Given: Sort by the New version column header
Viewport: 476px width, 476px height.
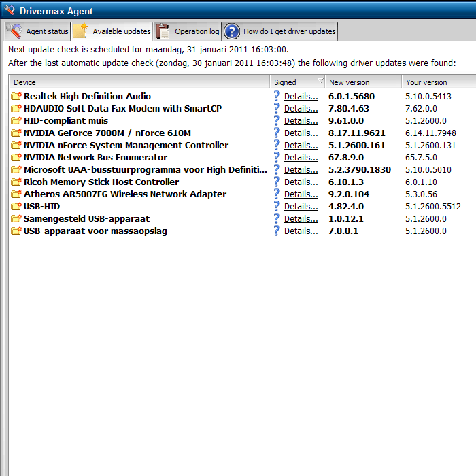Looking at the screenshot, I should tap(363, 82).
